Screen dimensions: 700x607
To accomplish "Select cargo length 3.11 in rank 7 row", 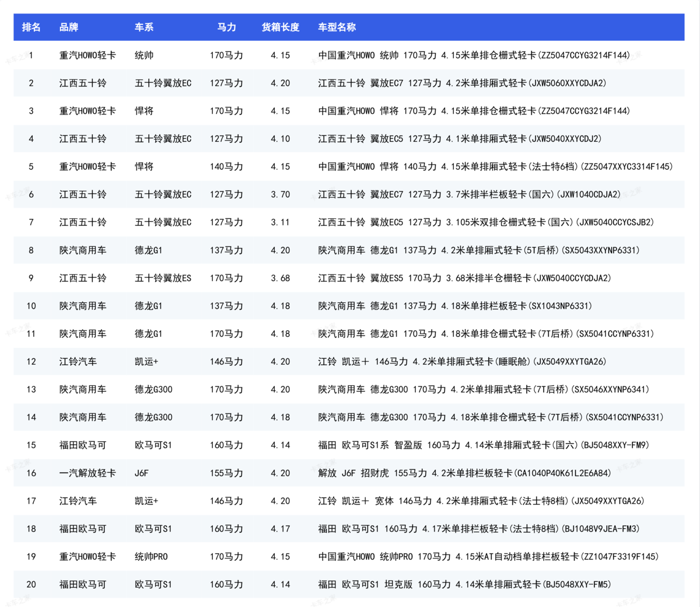I will pos(281,222).
